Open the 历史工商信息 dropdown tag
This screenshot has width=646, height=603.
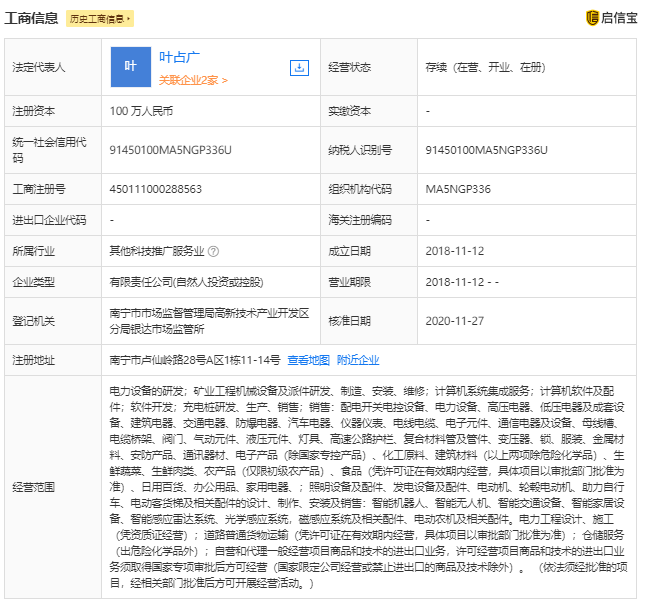tap(100, 19)
